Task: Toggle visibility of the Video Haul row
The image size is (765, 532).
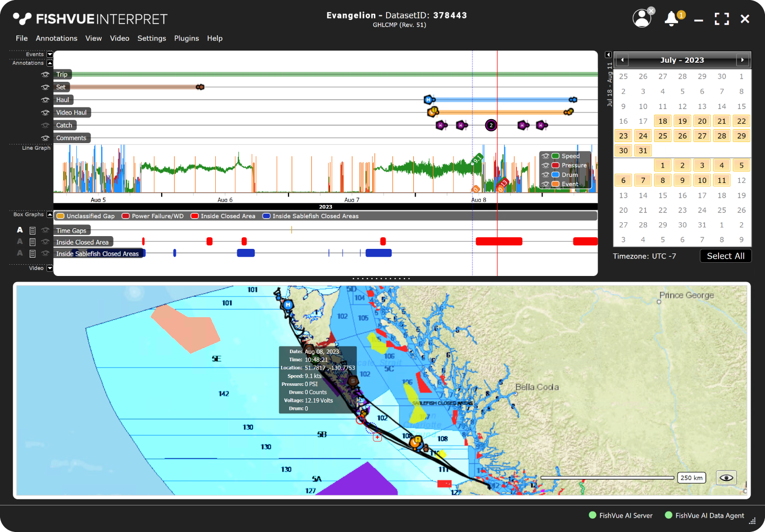Action: click(x=46, y=112)
